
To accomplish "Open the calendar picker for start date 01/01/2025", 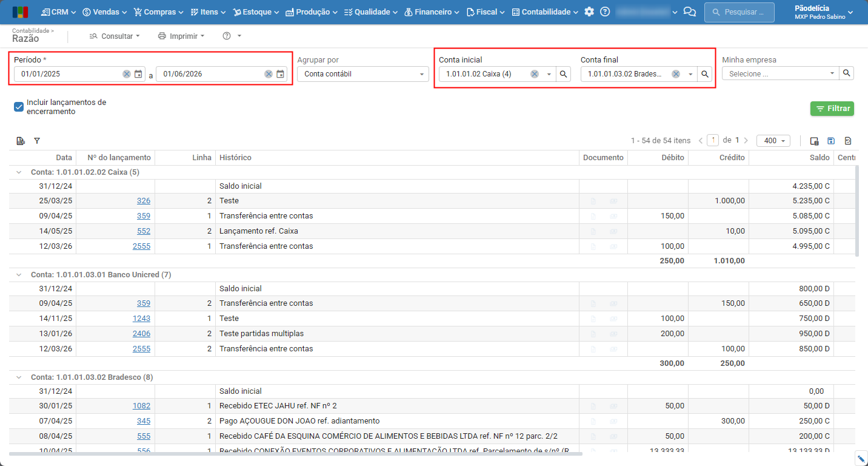I will pos(138,74).
